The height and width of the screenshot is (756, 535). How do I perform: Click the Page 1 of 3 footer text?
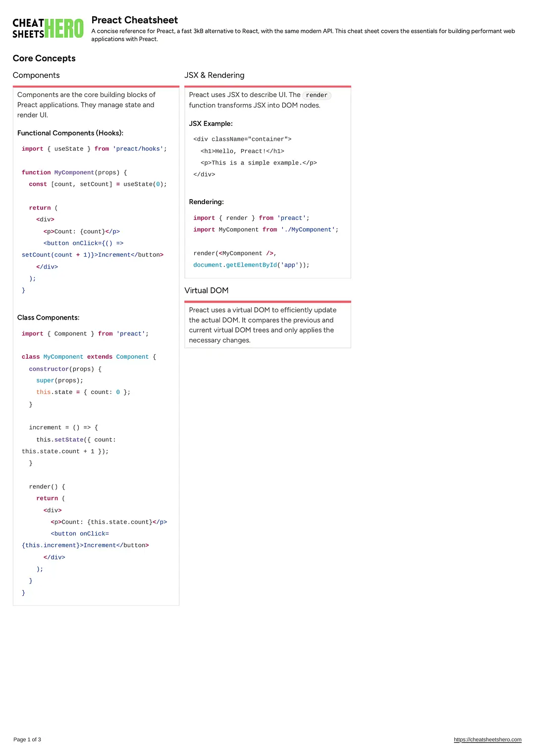27,740
